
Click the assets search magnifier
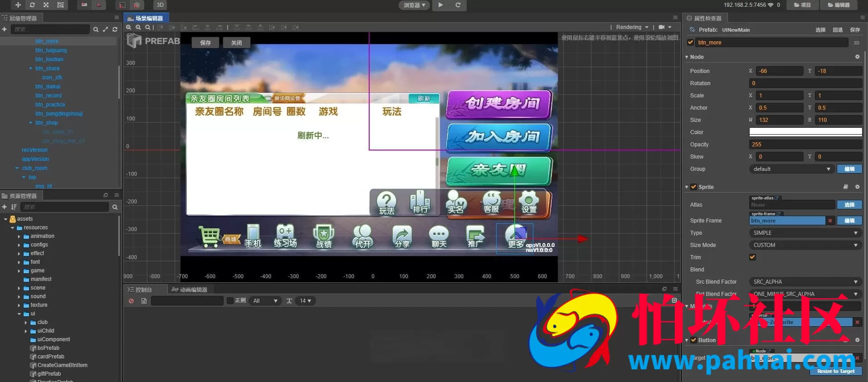[115, 207]
